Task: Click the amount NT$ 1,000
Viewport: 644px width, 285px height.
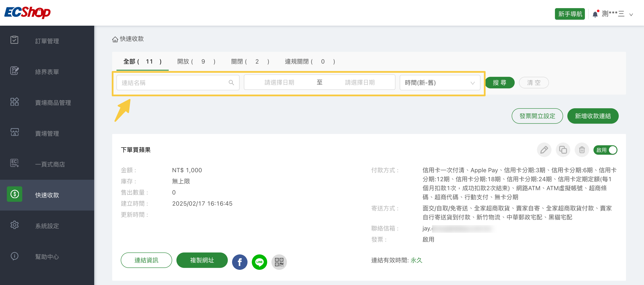Action: click(187, 170)
